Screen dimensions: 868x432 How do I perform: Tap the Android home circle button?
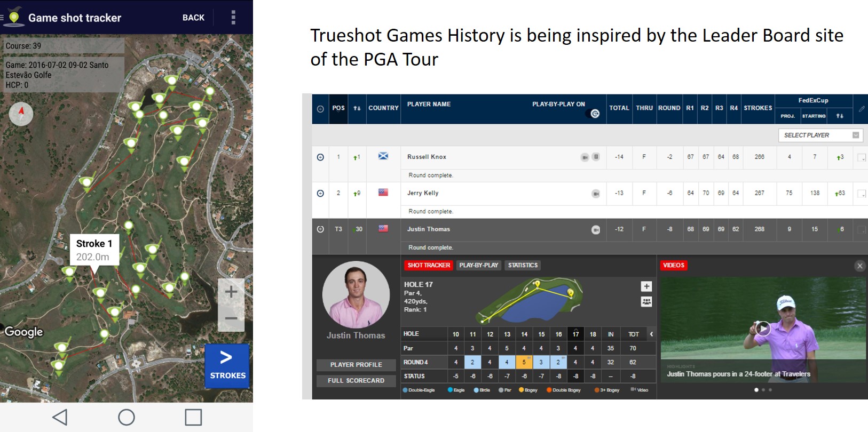click(127, 417)
